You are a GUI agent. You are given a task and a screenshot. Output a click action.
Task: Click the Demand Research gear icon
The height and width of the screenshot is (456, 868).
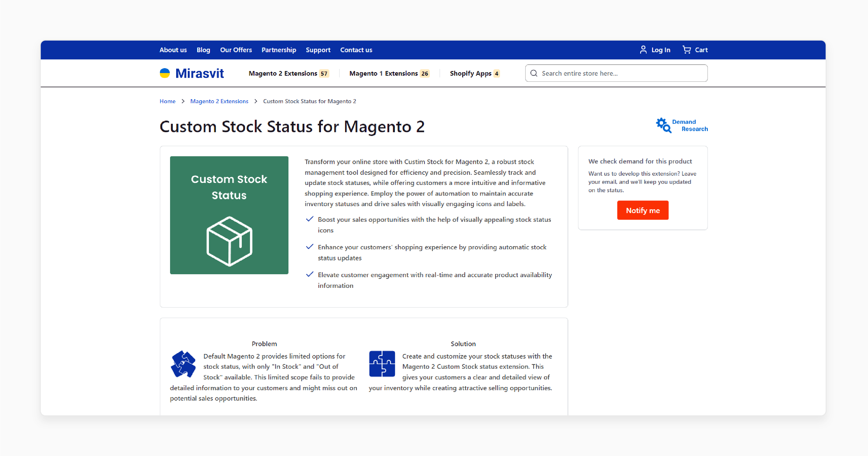tap(663, 125)
